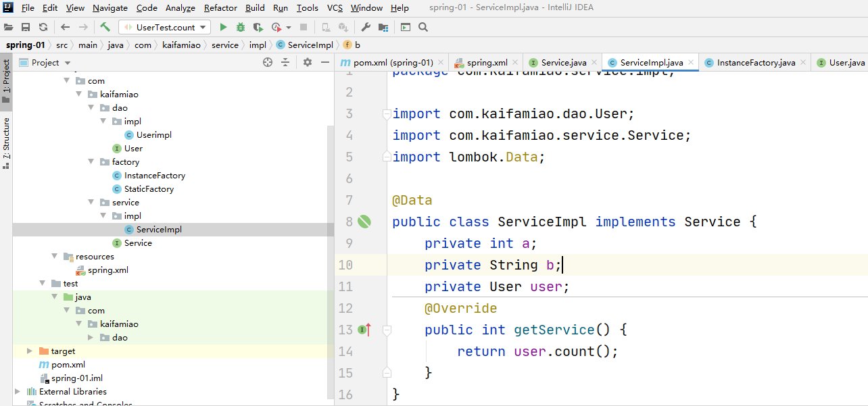868x406 pixels.
Task: Start debugging with the green bug icon
Action: point(241,28)
